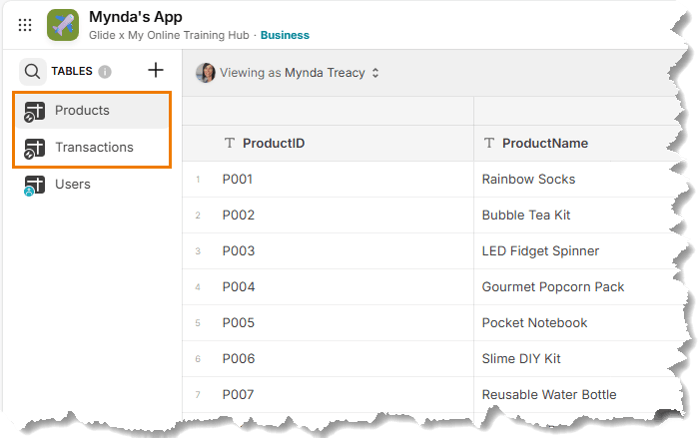698x438 pixels.
Task: Click the Glide x My Online Training Hub team name
Action: (169, 35)
